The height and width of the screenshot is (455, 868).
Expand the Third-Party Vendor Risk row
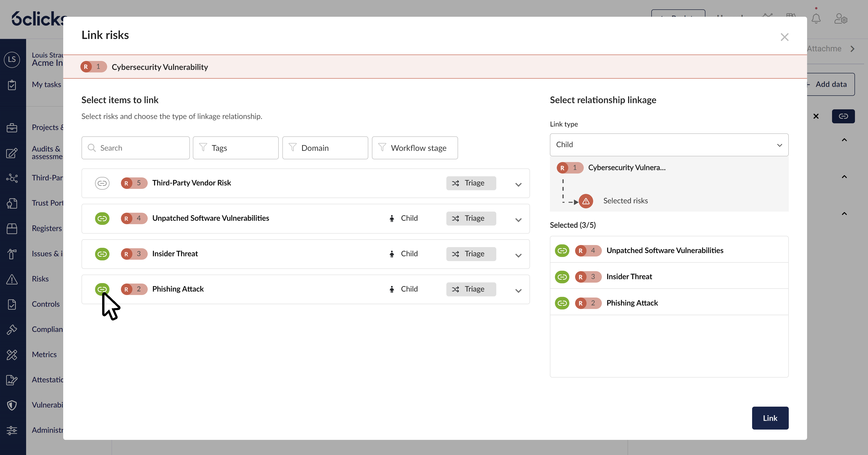click(518, 185)
